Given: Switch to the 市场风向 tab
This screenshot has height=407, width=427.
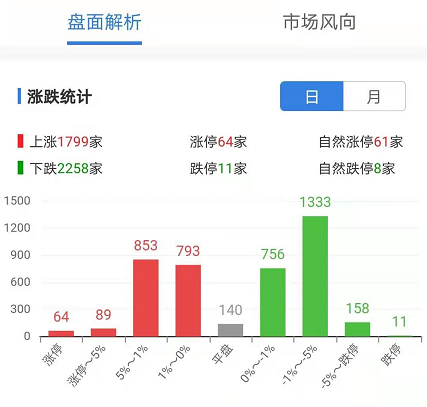Looking at the screenshot, I should click(x=319, y=23).
